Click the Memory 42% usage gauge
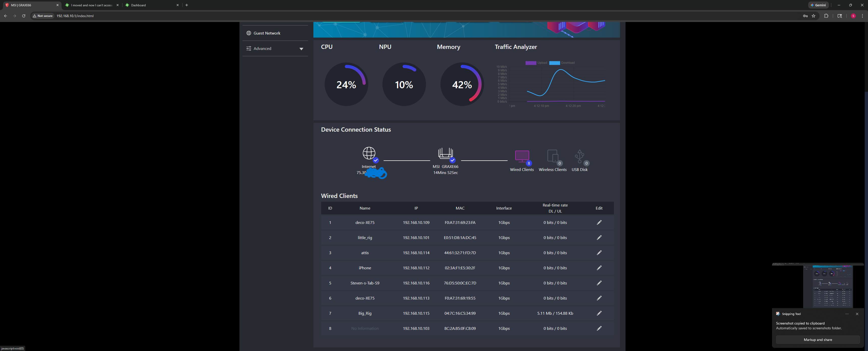This screenshot has height=351, width=868. click(462, 84)
